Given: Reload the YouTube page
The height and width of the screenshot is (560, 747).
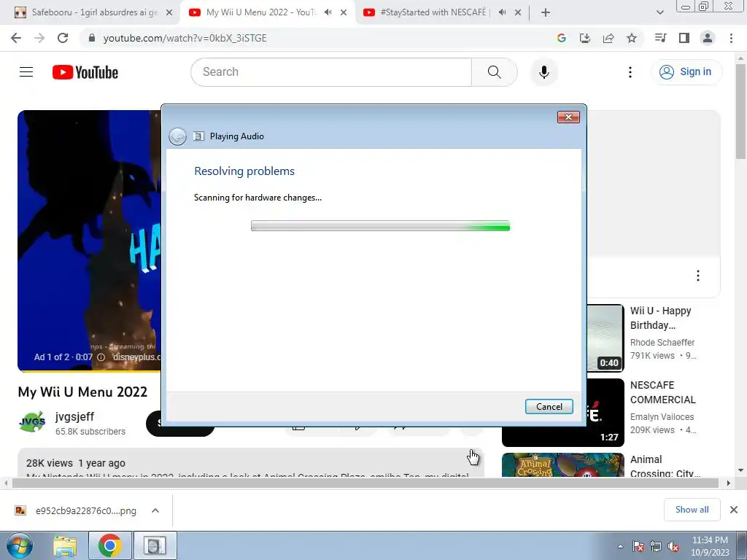Looking at the screenshot, I should pyautogui.click(x=63, y=38).
